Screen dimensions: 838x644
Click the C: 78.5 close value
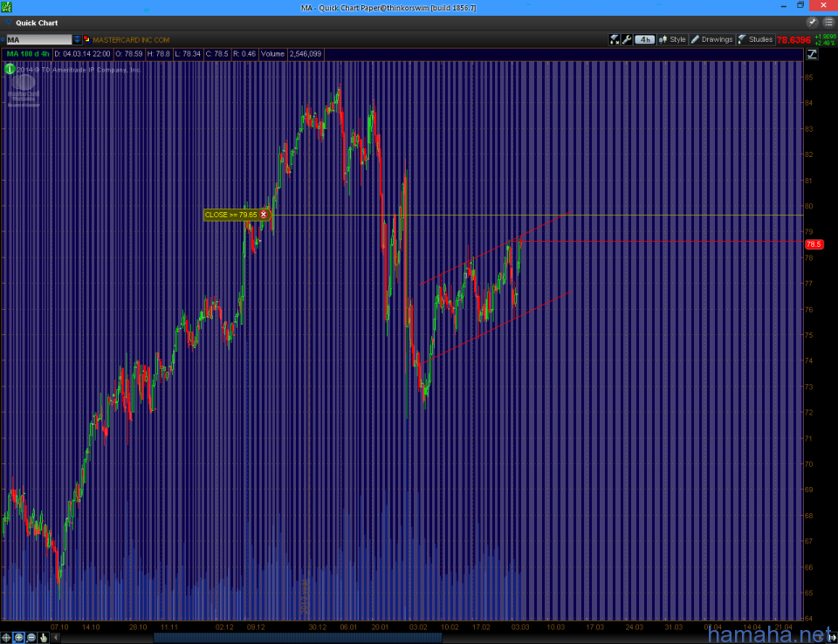click(217, 54)
